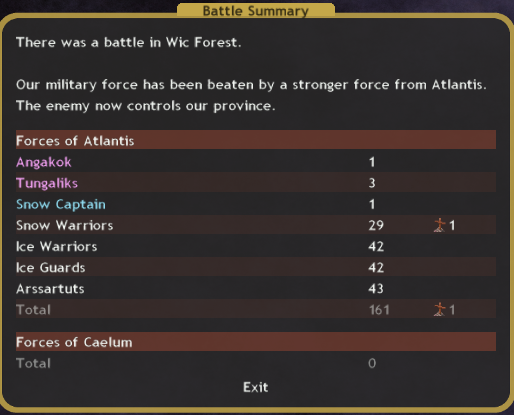This screenshot has height=415, width=514.
Task: Select the Angakok commander entry
Action: click(x=44, y=162)
